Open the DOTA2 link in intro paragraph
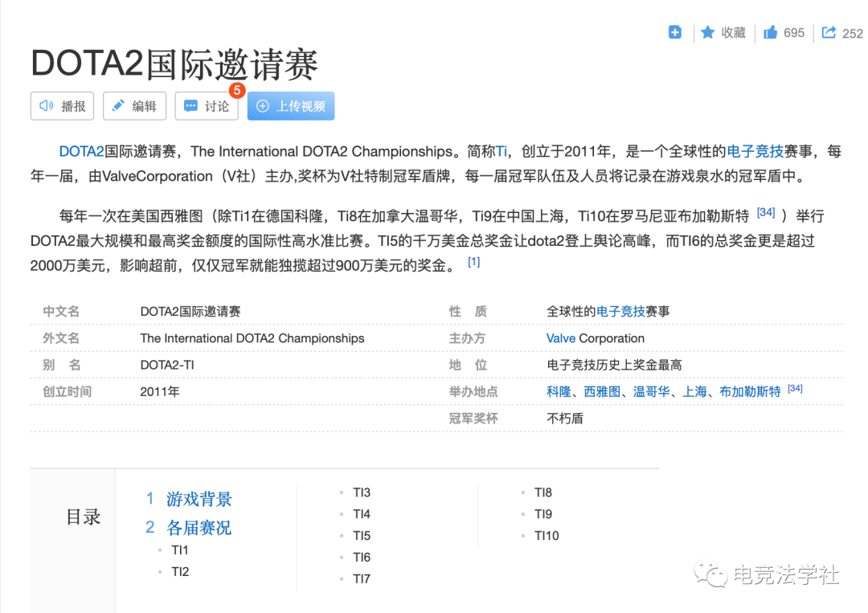Image resolution: width=868 pixels, height=613 pixels. pos(81,152)
